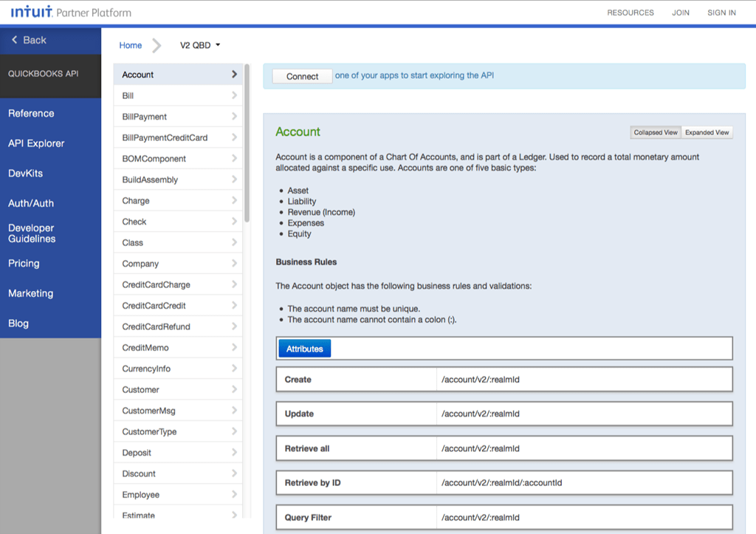Click the chevron on the Charge row

pyautogui.click(x=234, y=200)
